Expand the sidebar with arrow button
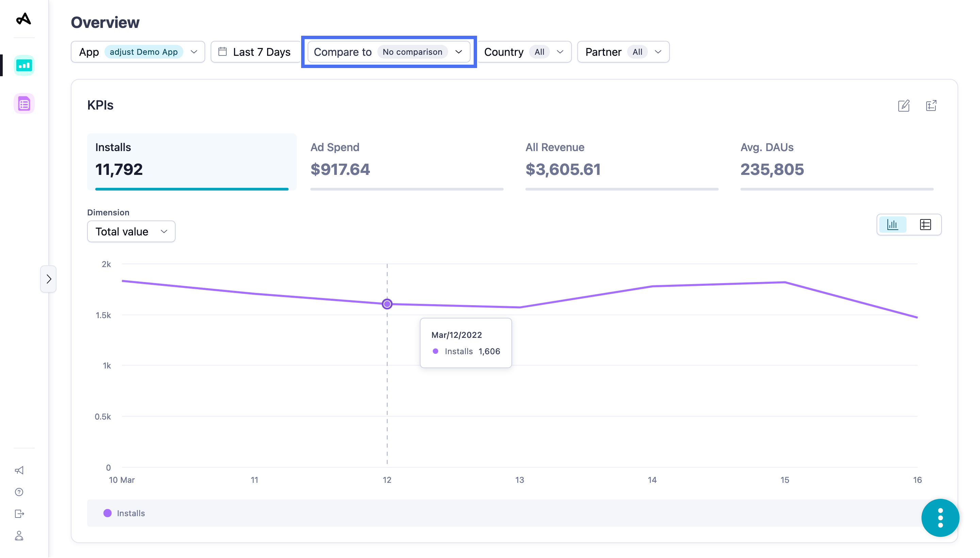 (49, 279)
